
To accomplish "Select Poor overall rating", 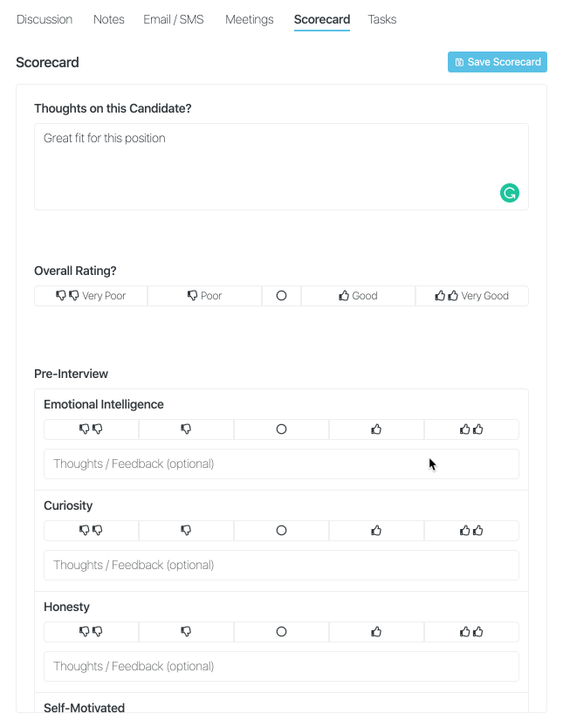I will pos(204,296).
